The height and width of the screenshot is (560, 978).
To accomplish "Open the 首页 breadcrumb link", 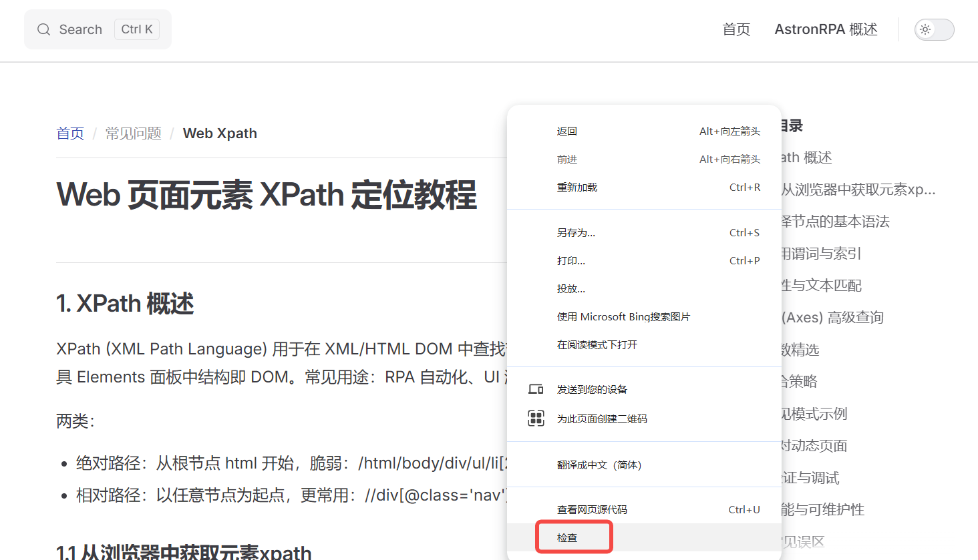I will (x=70, y=133).
